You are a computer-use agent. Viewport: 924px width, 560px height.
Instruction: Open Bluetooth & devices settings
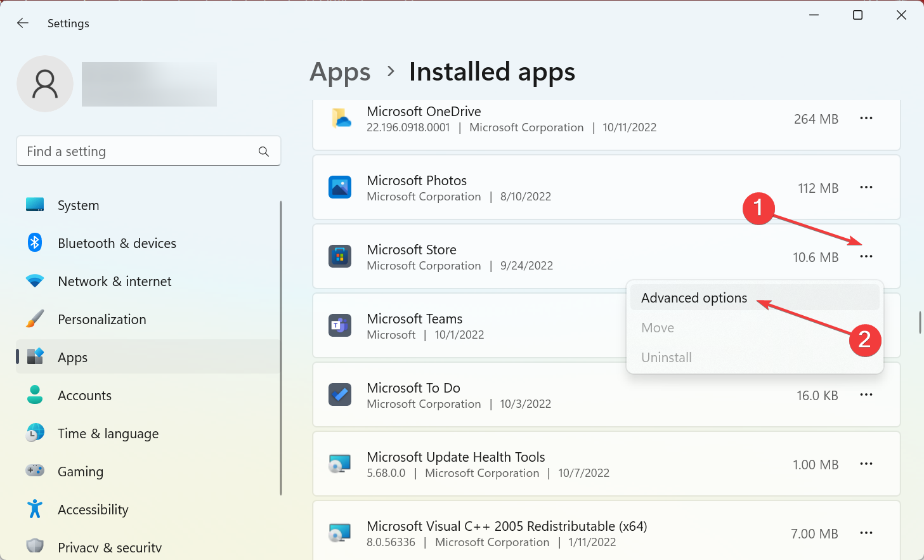point(148,244)
